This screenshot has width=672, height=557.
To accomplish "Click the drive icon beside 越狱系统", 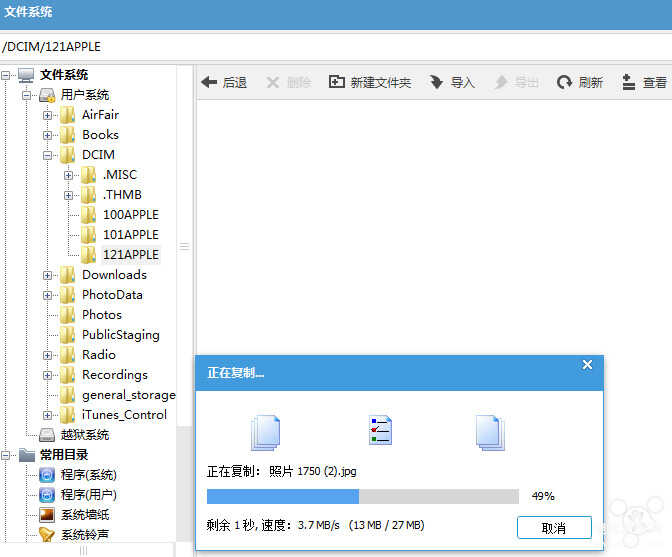I will click(47, 435).
